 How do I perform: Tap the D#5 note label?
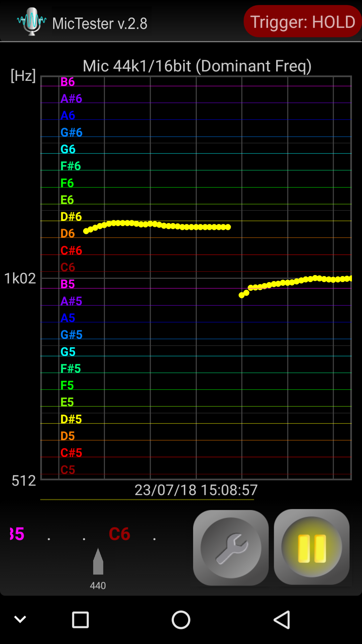[x=71, y=419]
